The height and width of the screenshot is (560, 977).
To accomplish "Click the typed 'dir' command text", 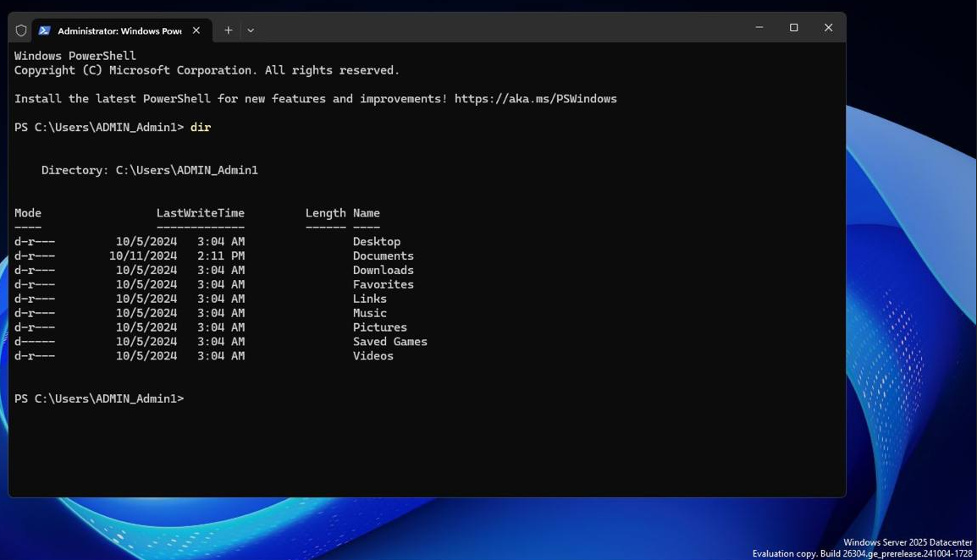I will 201,127.
